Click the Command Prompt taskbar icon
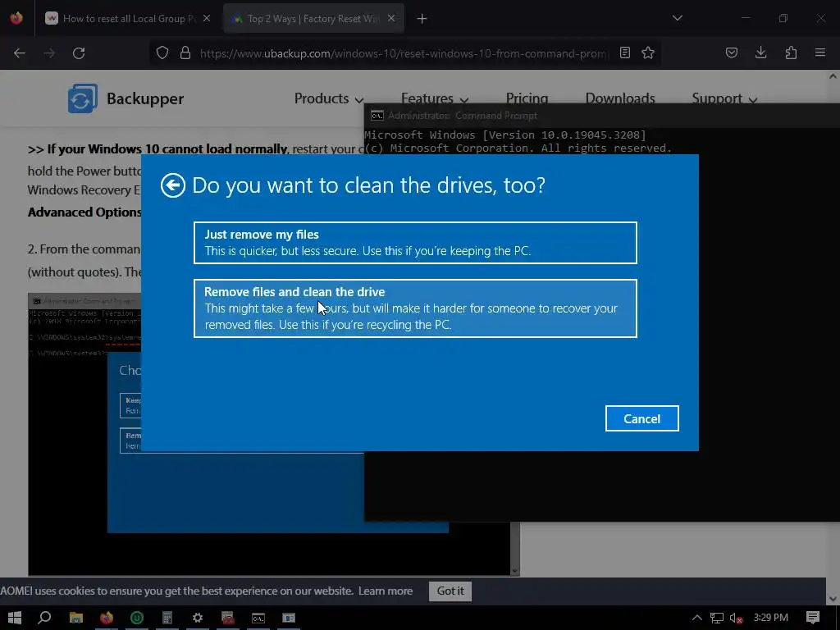 tap(258, 618)
